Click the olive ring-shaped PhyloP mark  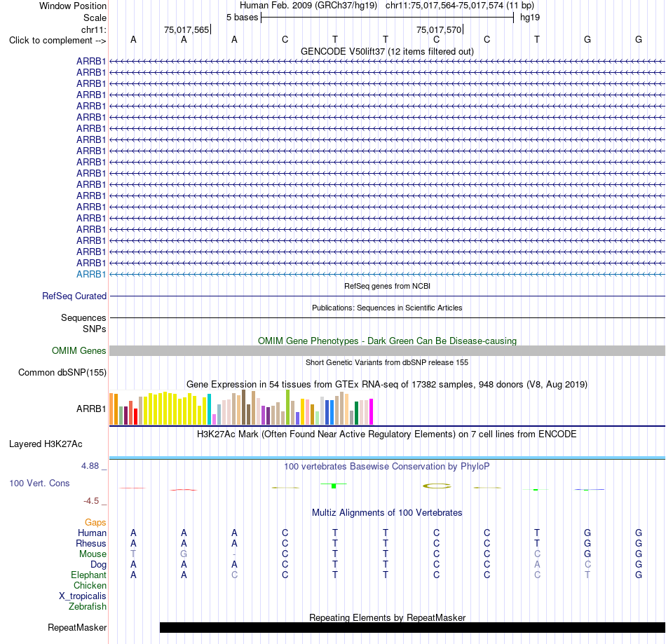pos(437,486)
